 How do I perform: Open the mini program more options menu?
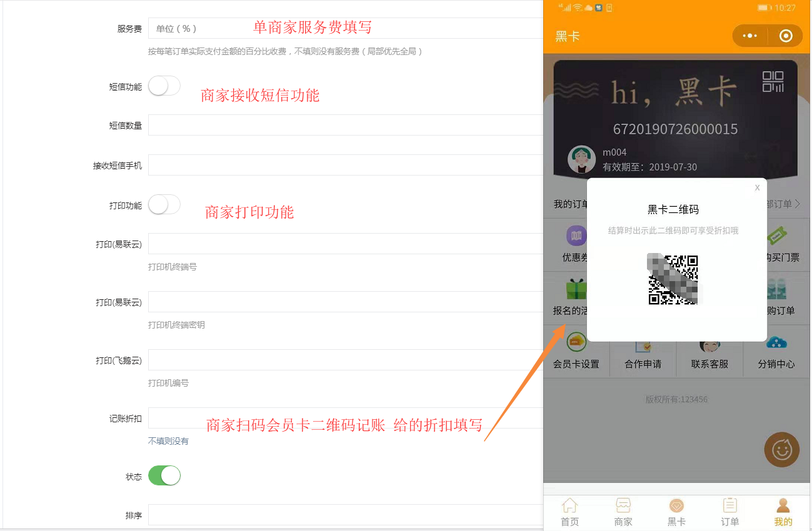coord(749,36)
